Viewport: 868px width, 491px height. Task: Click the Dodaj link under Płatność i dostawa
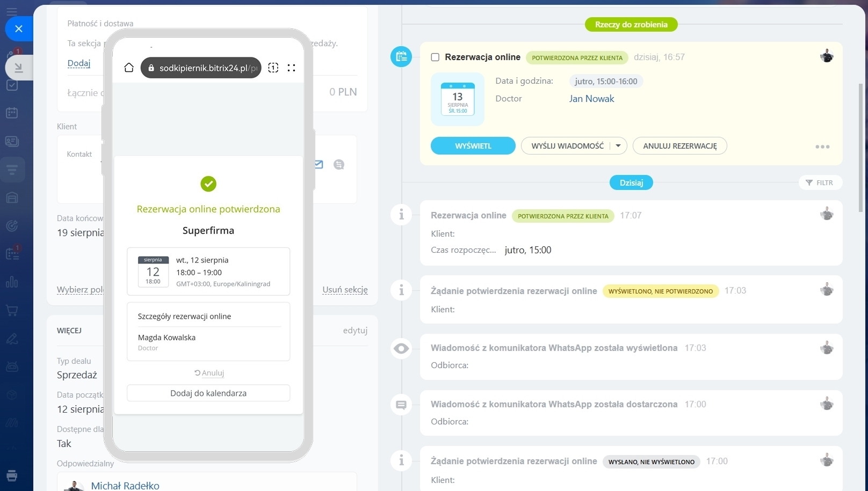coord(79,63)
